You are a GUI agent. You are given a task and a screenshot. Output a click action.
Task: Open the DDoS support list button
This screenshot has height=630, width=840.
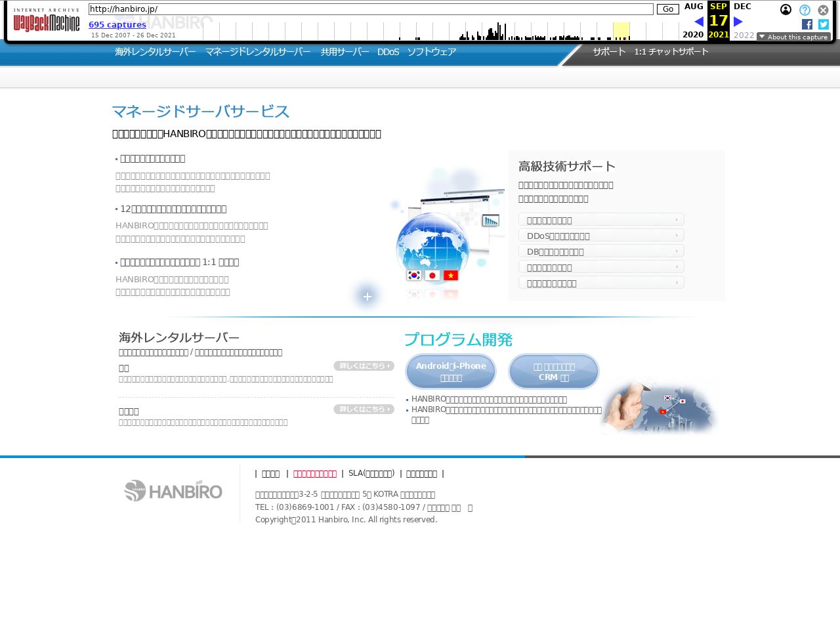pos(601,236)
